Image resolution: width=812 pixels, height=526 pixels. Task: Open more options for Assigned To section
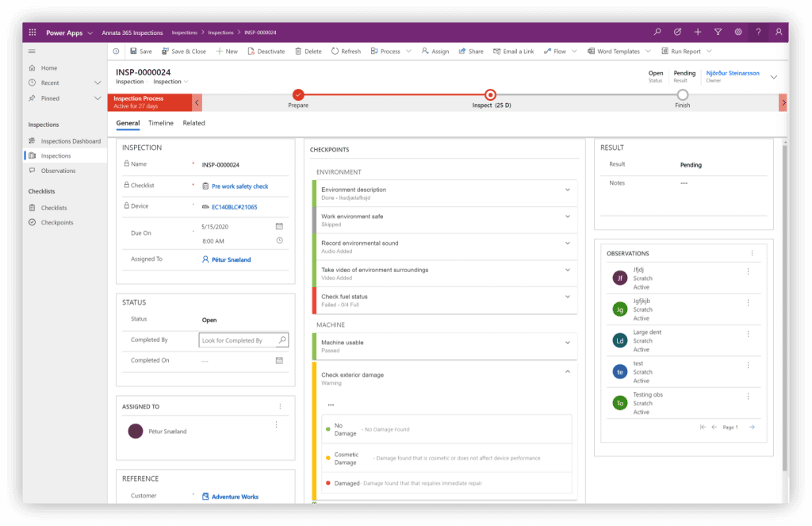(x=280, y=407)
